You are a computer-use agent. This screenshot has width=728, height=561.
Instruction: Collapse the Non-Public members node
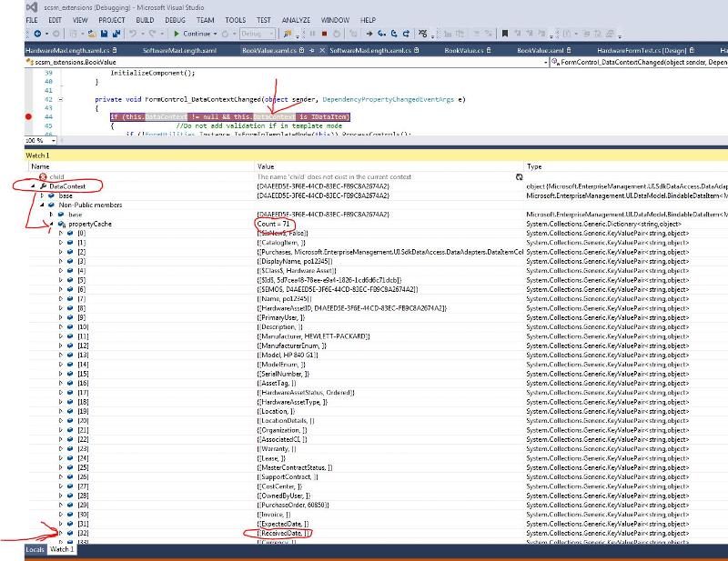click(x=42, y=205)
